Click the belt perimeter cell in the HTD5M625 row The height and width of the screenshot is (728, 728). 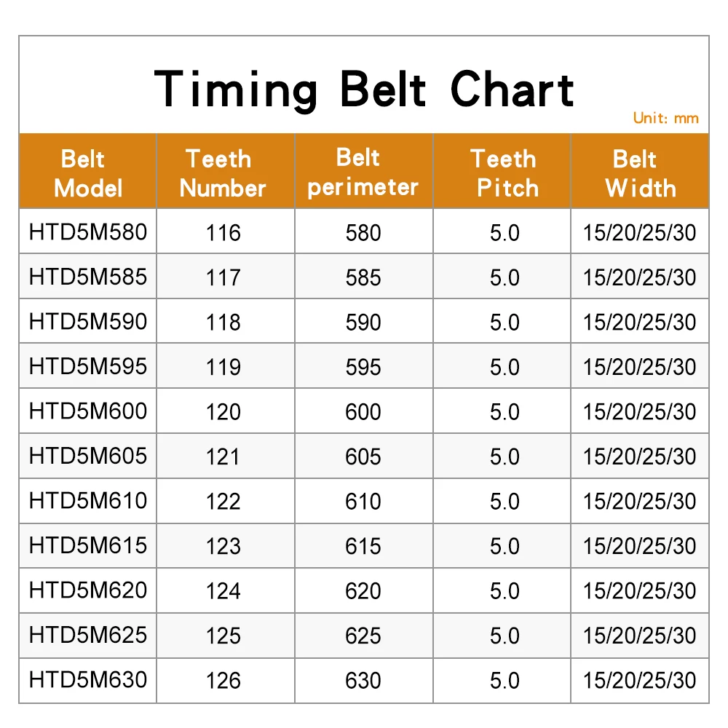pos(363,636)
